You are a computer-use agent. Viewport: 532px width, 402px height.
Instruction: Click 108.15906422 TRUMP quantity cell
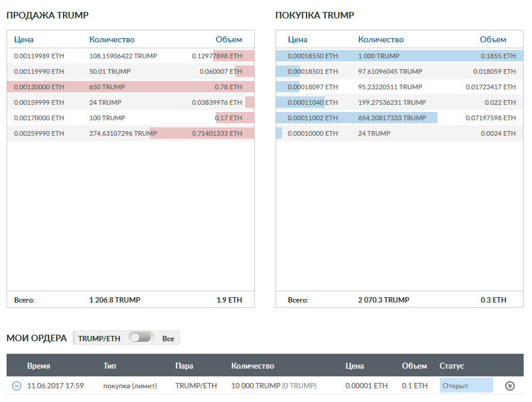tap(123, 56)
